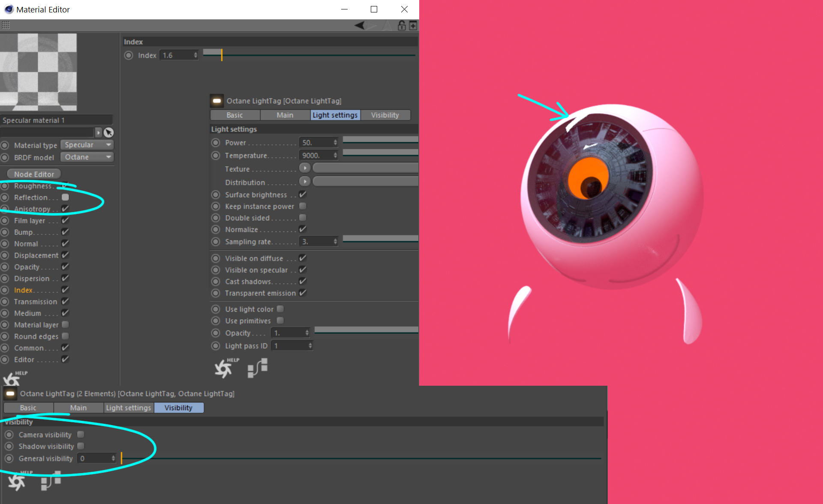Image resolution: width=823 pixels, height=504 pixels.
Task: Click the new window plus icon
Action: pos(413,26)
